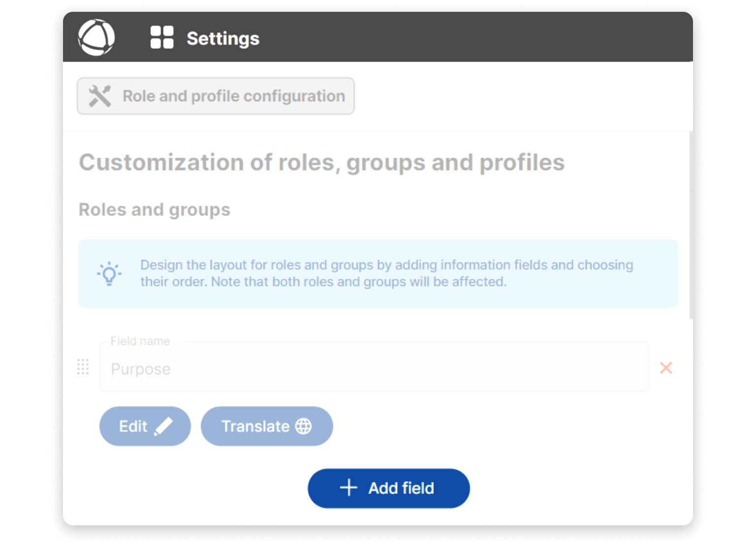Click the wrench and screwdriver tools icon
The image size is (756, 545).
click(100, 96)
